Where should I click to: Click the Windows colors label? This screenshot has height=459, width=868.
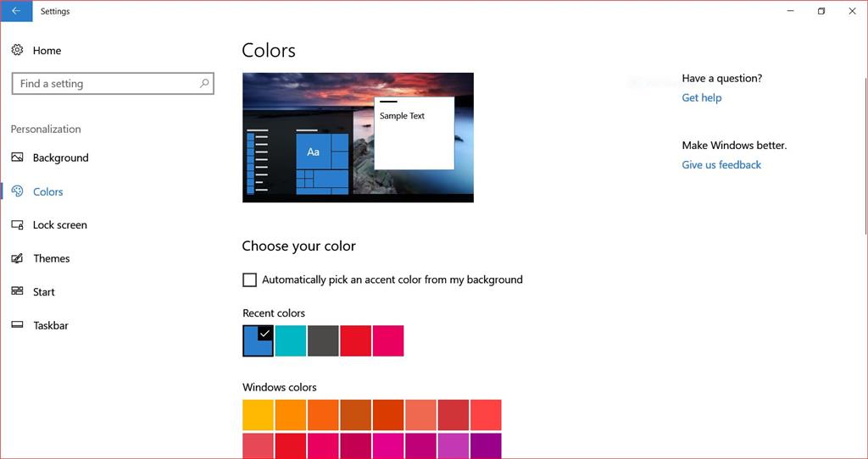[x=280, y=387]
